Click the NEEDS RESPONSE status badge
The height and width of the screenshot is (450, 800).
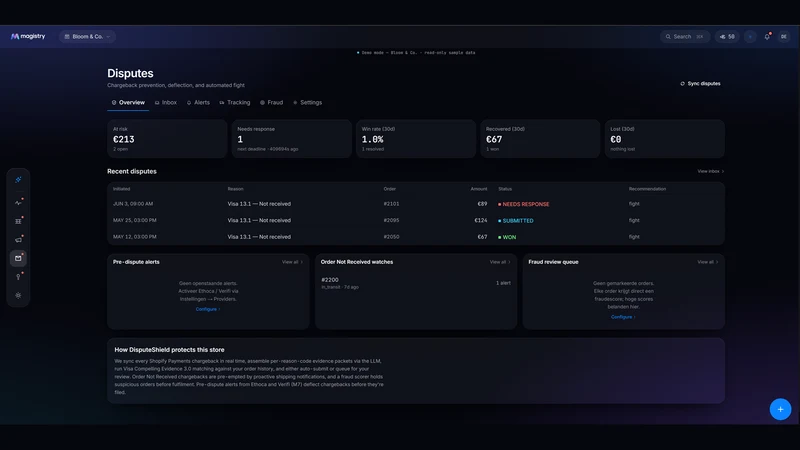coord(523,204)
